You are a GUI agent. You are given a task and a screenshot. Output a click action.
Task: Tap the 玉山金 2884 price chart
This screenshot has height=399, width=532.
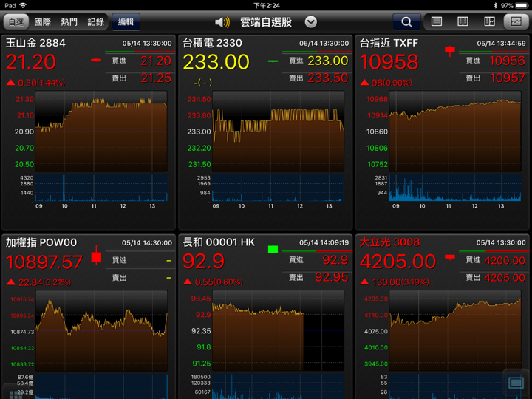coord(101,132)
